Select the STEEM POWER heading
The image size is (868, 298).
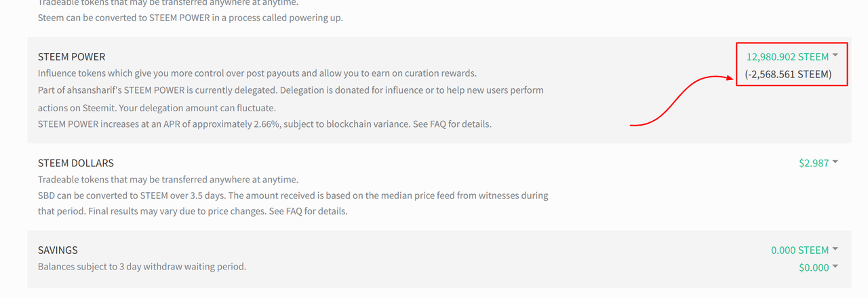(71, 57)
